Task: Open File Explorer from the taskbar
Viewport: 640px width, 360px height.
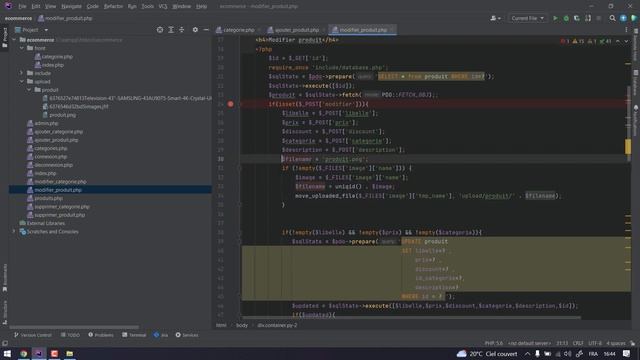Action: (70, 353)
